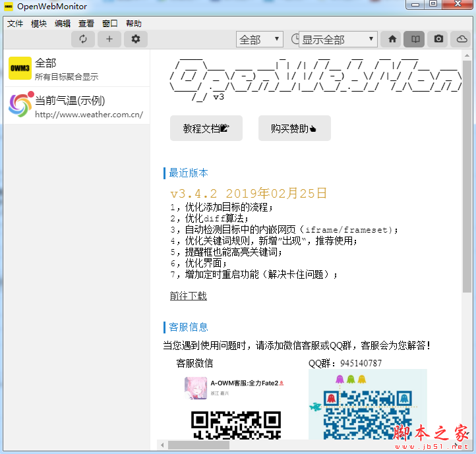Open the cloud icon in the toolbar

462,39
